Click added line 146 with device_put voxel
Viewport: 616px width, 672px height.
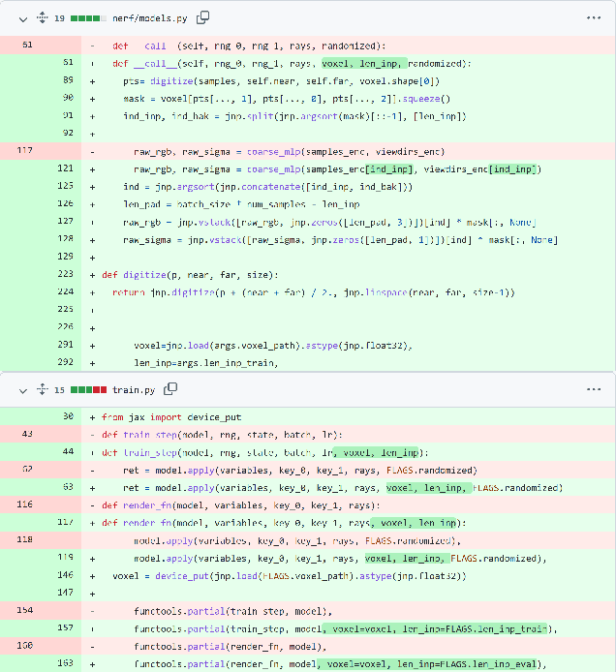[x=68, y=575]
